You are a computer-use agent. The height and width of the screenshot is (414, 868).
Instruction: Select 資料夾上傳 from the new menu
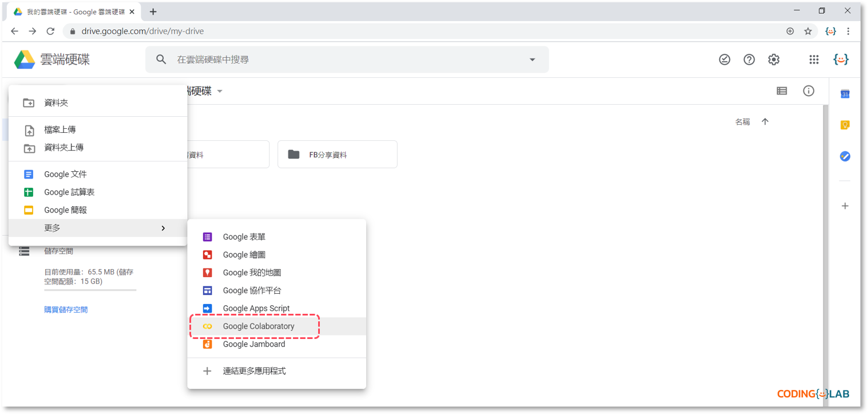pos(98,148)
